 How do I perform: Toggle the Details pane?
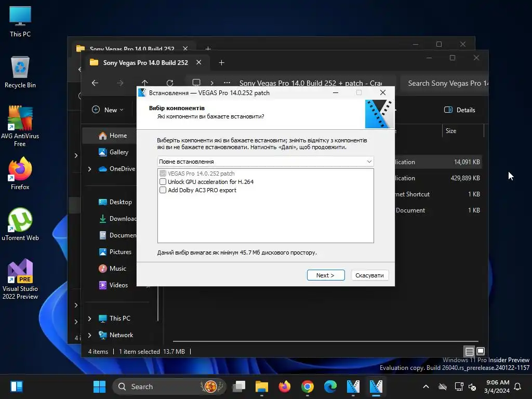pyautogui.click(x=460, y=110)
